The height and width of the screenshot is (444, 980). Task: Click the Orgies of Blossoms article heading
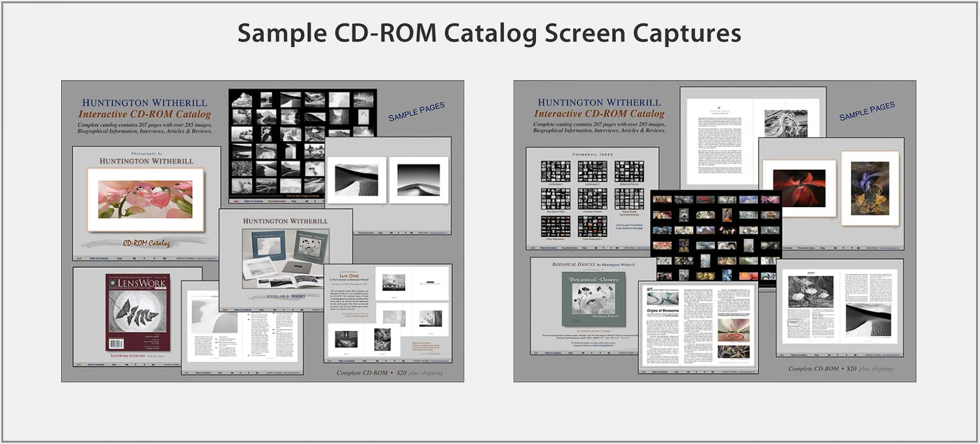pos(662,311)
